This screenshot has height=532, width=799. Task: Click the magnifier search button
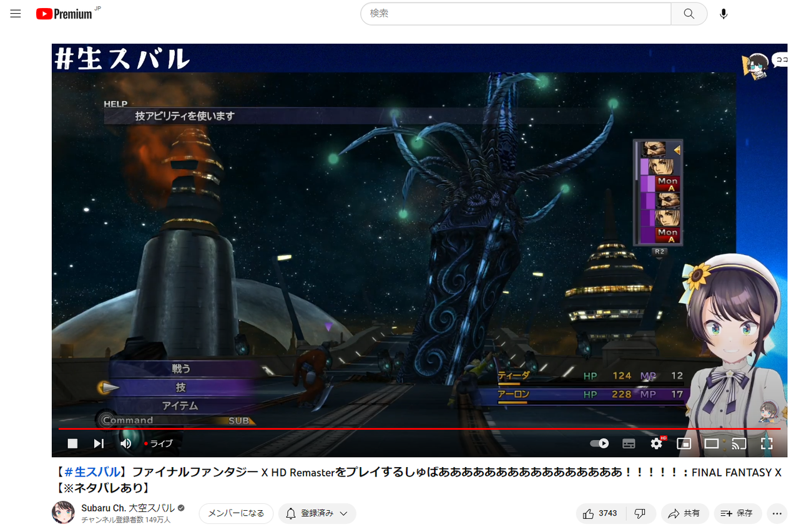[689, 14]
